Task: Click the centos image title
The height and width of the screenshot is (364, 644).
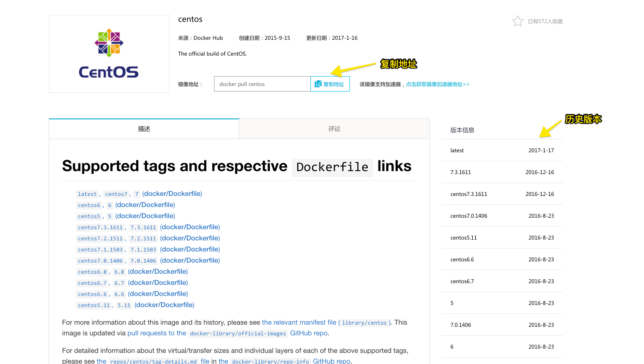Action: (190, 19)
